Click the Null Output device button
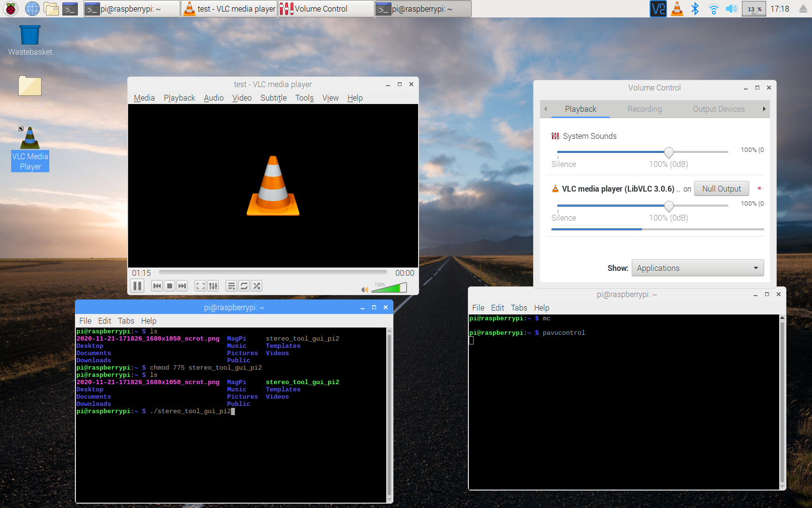812x508 pixels. coord(721,189)
